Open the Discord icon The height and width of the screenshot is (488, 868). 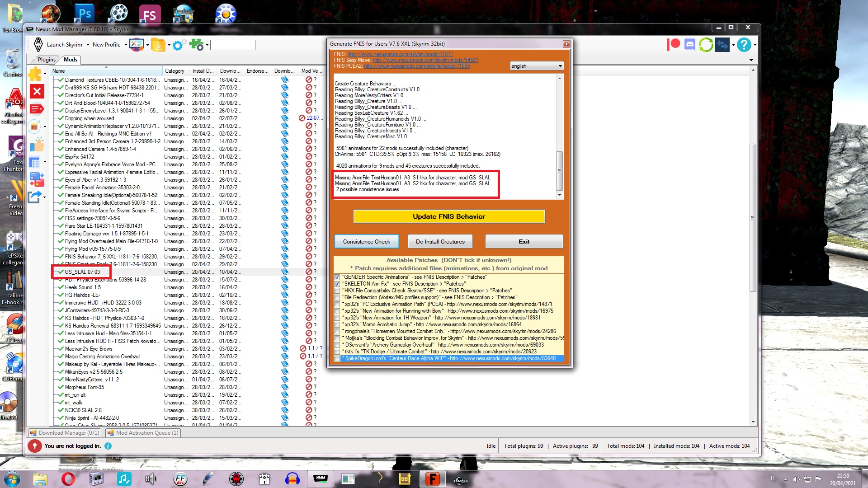point(689,45)
